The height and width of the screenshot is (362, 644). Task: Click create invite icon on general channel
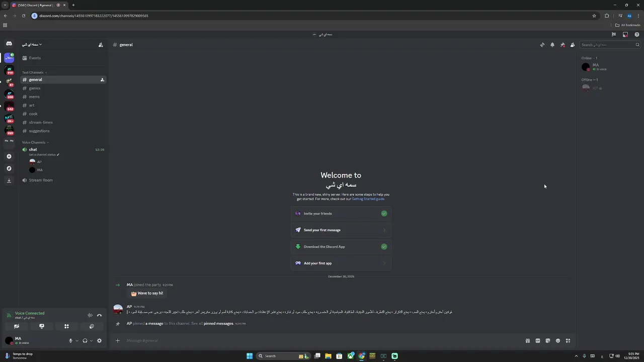(x=102, y=79)
